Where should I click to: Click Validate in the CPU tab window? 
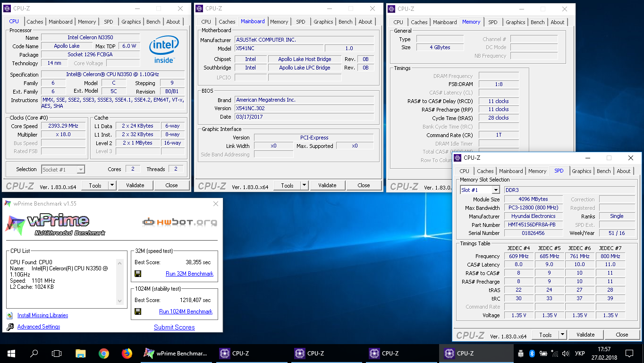pyautogui.click(x=135, y=185)
